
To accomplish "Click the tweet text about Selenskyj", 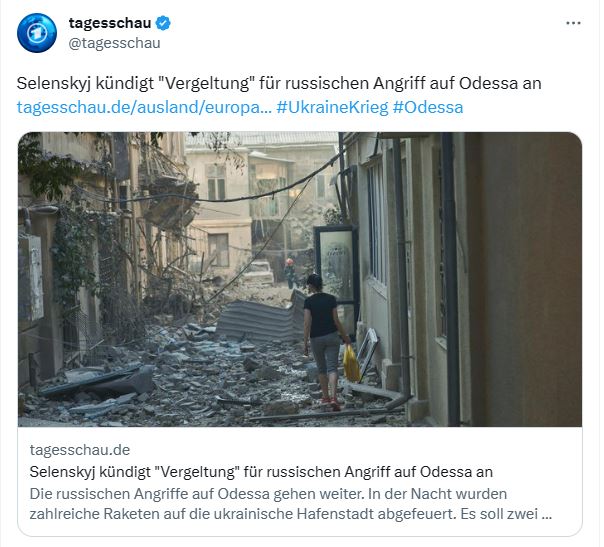I will [279, 83].
